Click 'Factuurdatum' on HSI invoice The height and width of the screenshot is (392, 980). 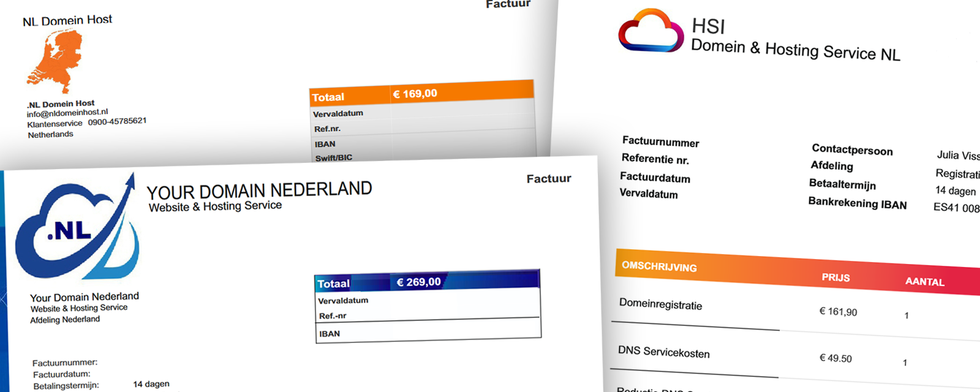(655, 178)
